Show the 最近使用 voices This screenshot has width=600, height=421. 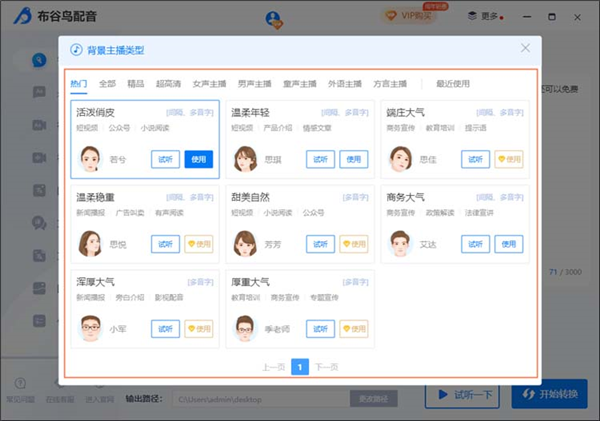451,84
